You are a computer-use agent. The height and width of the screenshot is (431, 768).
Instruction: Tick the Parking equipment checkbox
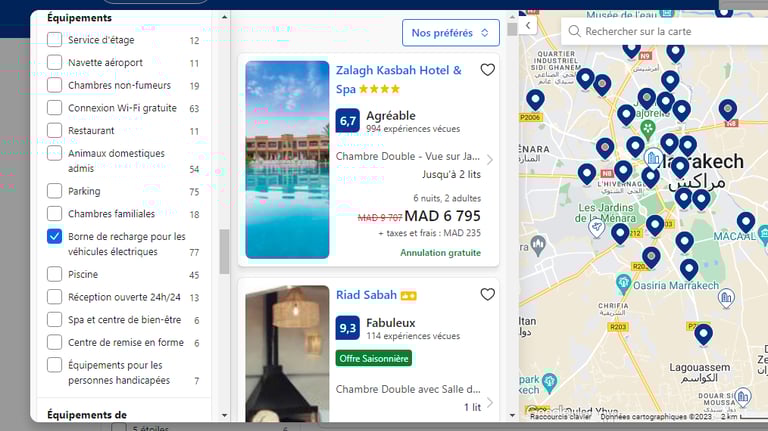(x=54, y=191)
